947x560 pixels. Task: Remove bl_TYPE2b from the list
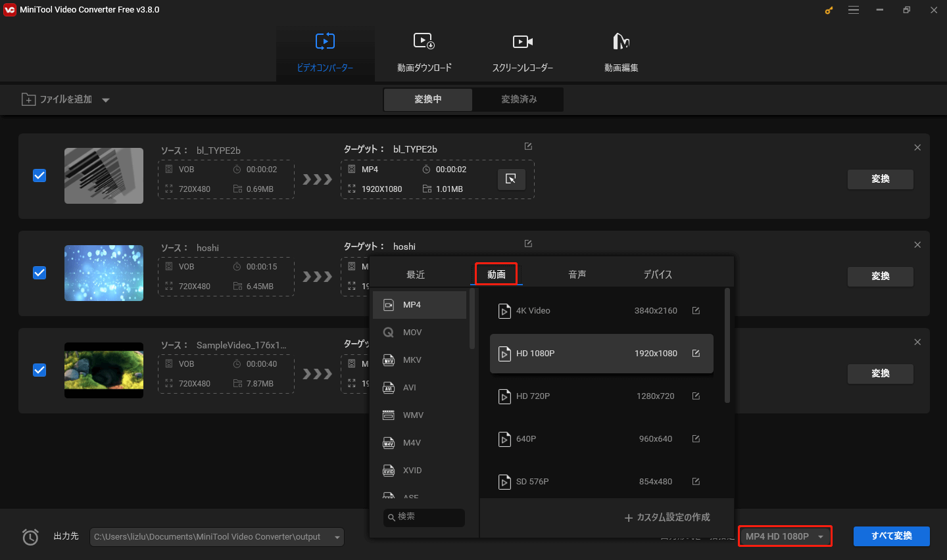[x=917, y=148]
